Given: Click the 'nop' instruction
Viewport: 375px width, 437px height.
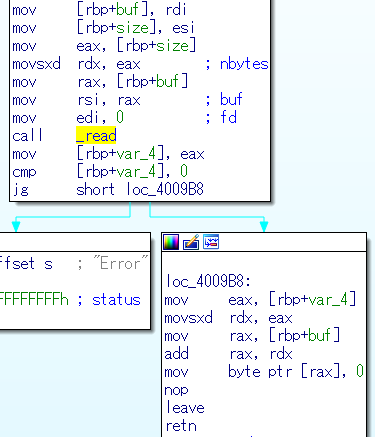Looking at the screenshot, I should [x=176, y=389].
